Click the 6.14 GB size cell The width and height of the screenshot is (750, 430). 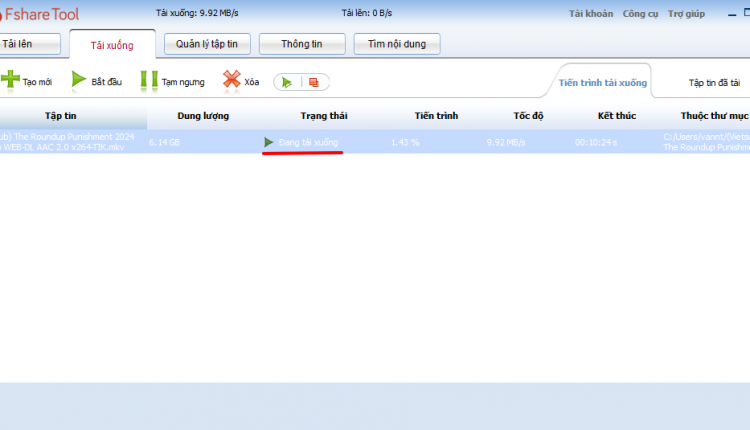pos(165,143)
